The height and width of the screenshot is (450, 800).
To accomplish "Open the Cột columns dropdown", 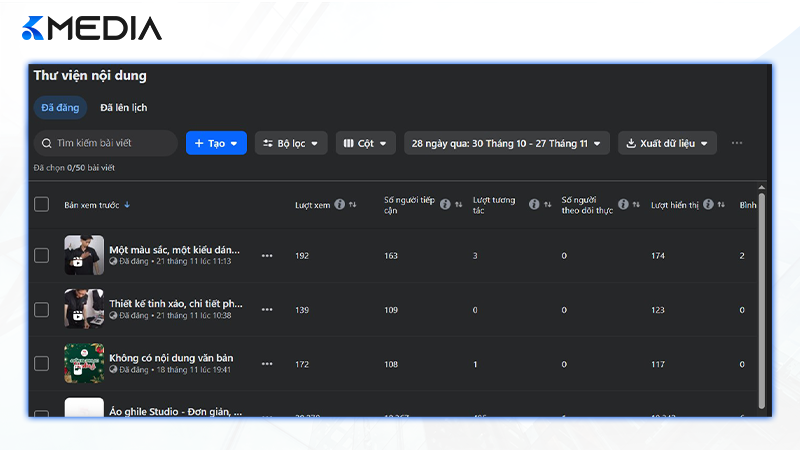I will [365, 143].
